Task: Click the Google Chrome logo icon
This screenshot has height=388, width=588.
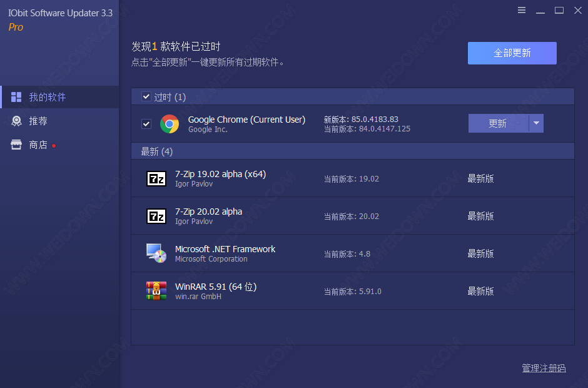Action: click(x=170, y=124)
